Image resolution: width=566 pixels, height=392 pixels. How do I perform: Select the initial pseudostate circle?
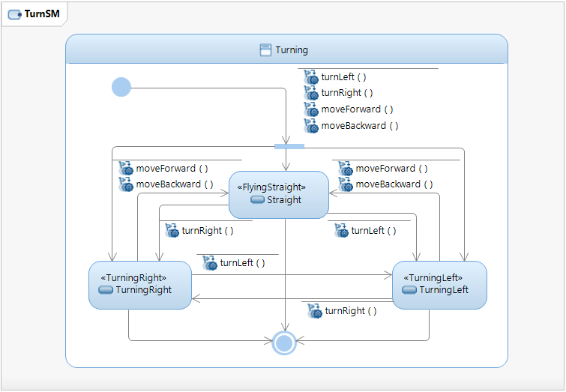[x=121, y=87]
